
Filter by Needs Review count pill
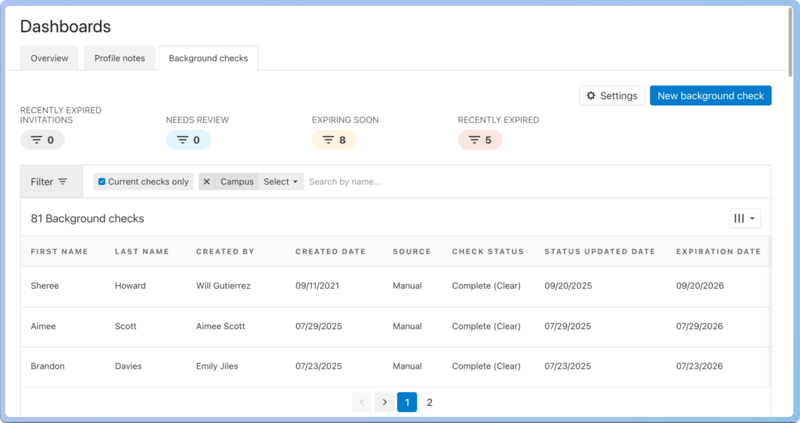pyautogui.click(x=188, y=140)
